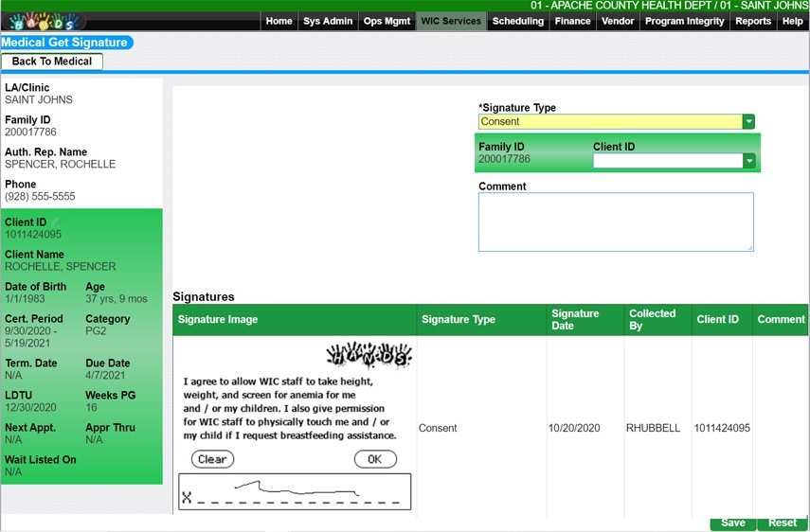Open the WIC Services menu
810x532 pixels.
451,21
